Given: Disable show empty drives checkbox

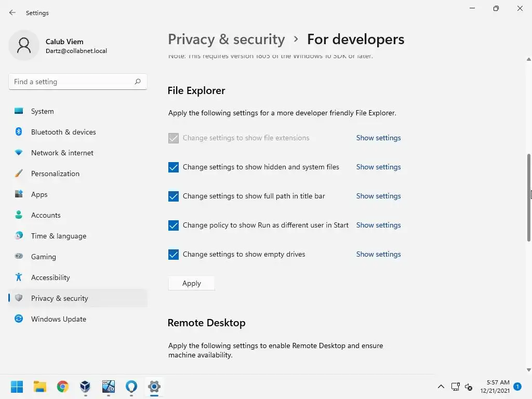Looking at the screenshot, I should pyautogui.click(x=174, y=255).
